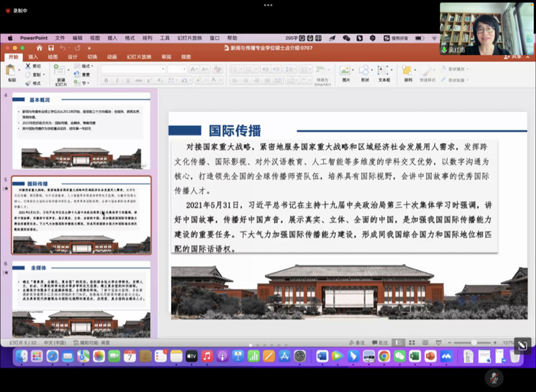This screenshot has width=536, height=392.
Task: Switch to the Design (设计) ribbon tab
Action: point(72,57)
